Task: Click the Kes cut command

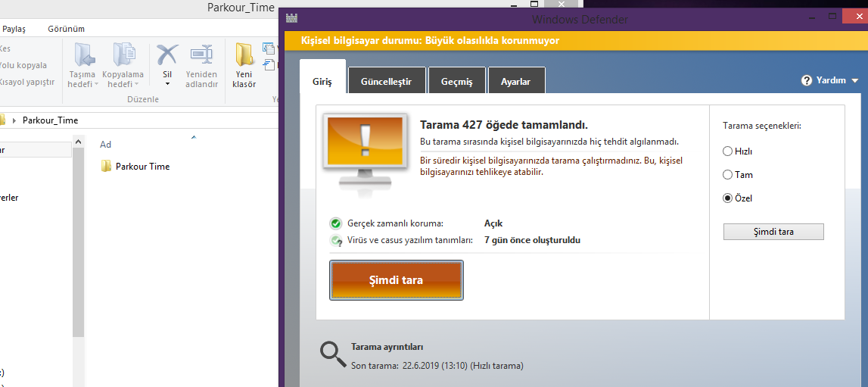Action: [x=5, y=48]
